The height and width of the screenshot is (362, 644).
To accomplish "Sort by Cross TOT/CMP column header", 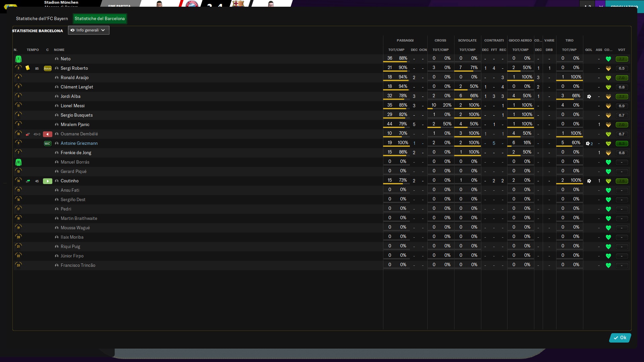I will coord(441,50).
